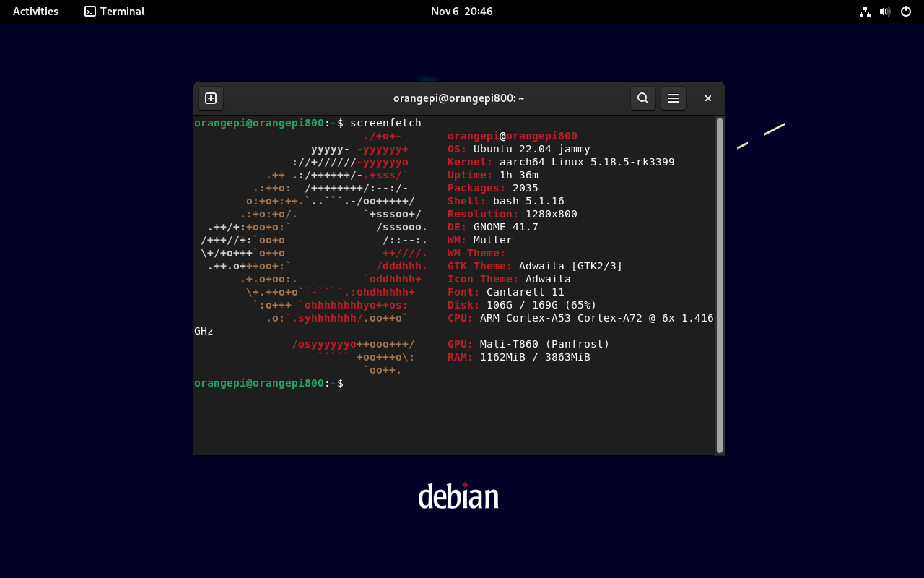Click the RAM: 1162MiB / 3863MiB line

(x=519, y=357)
